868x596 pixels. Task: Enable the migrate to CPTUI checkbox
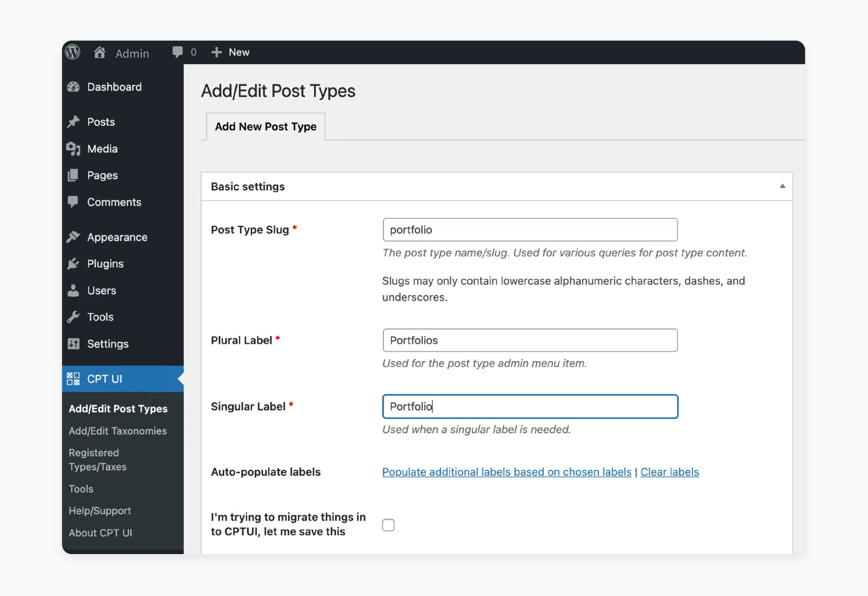[388, 525]
